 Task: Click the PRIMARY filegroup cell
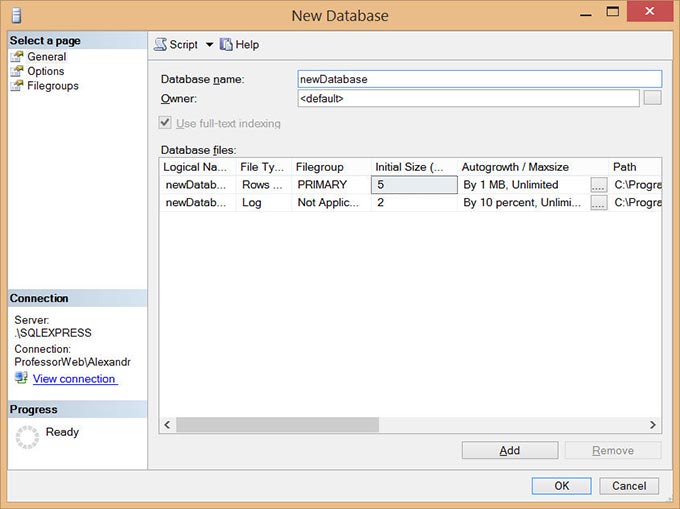coord(331,185)
